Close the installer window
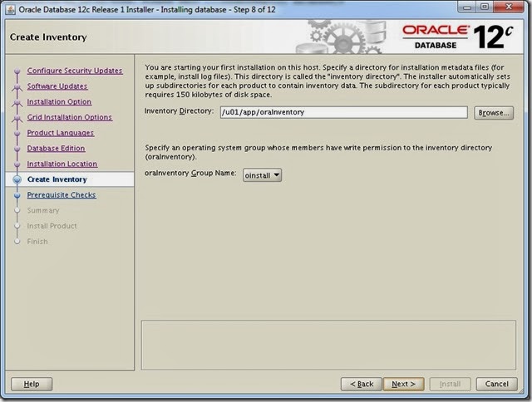The width and height of the screenshot is (532, 402). click(509, 7)
